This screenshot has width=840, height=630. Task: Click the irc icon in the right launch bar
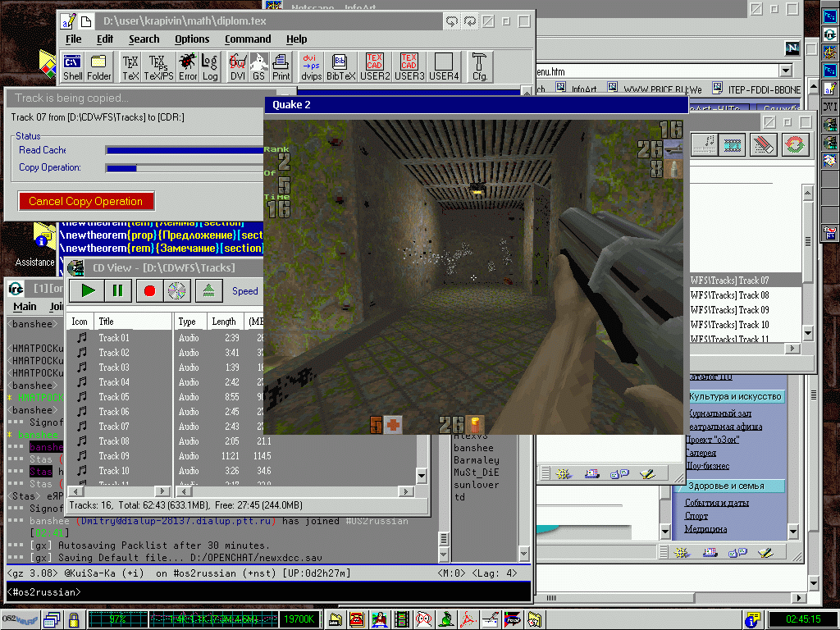point(830,34)
